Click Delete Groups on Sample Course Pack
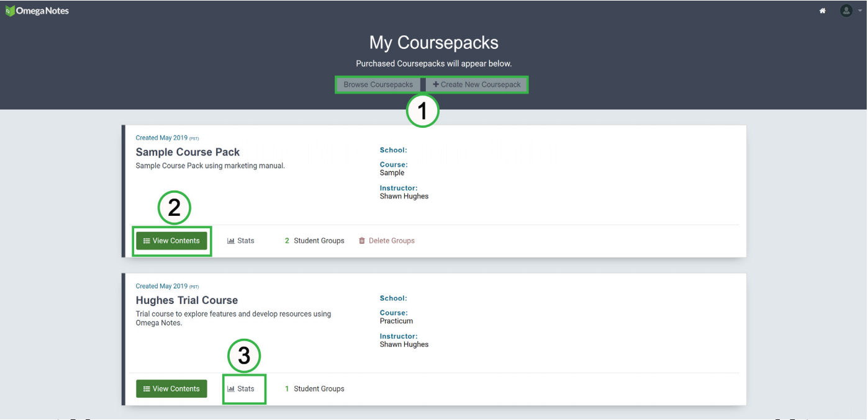This screenshot has width=868, height=420. coord(387,241)
